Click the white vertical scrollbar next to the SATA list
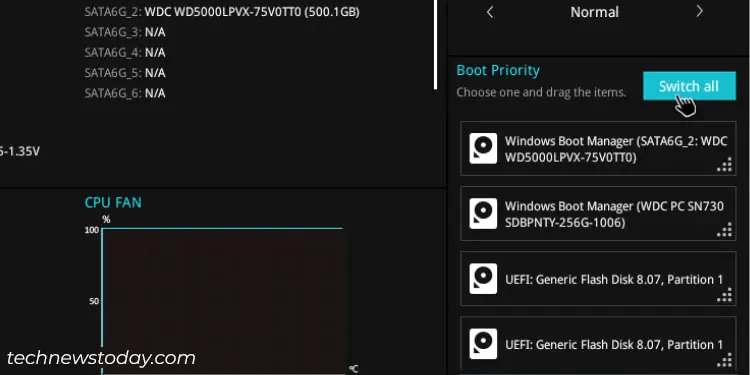 tap(436, 44)
